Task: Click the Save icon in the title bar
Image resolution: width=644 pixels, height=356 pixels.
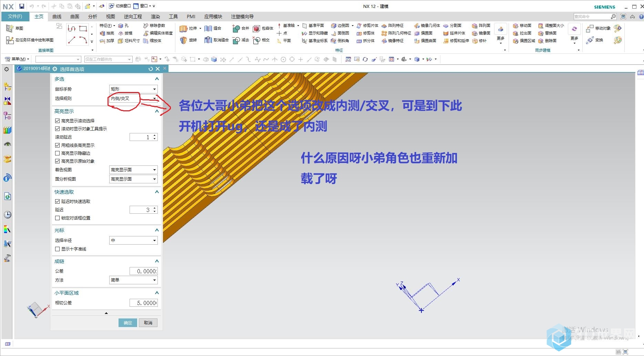Action: point(22,6)
